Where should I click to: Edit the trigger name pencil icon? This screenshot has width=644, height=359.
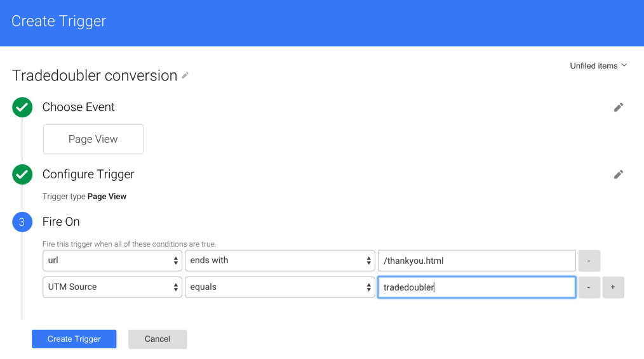pyautogui.click(x=185, y=75)
